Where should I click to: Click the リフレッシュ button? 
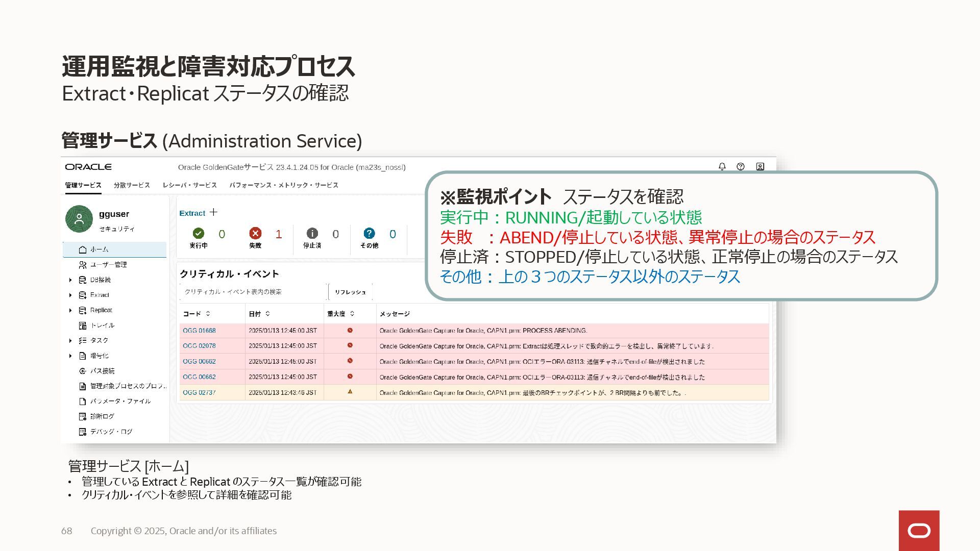(x=350, y=292)
